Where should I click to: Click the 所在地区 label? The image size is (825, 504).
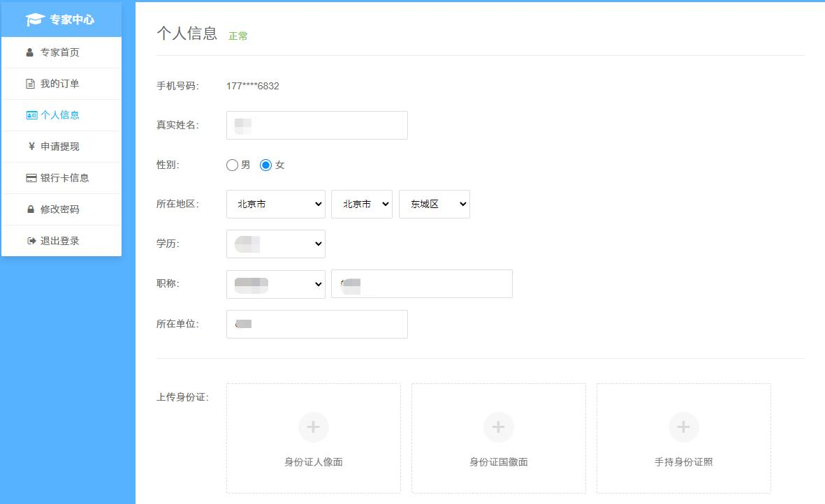[x=178, y=204]
